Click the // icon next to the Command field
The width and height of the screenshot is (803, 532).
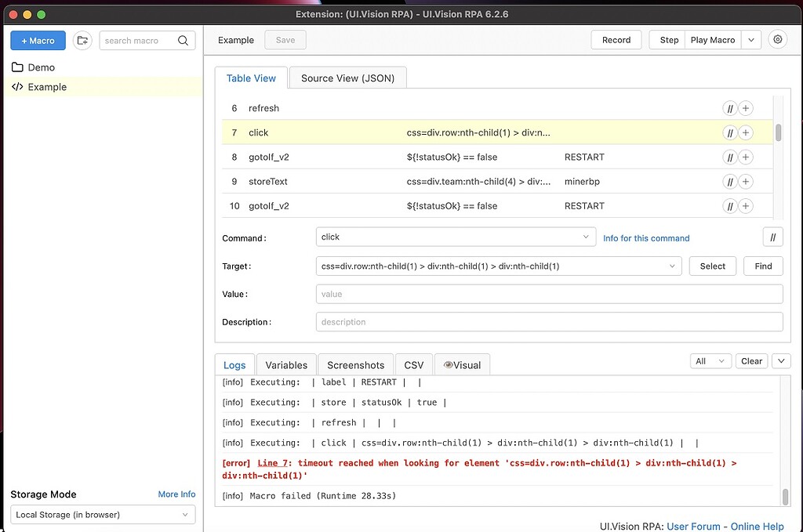click(773, 236)
